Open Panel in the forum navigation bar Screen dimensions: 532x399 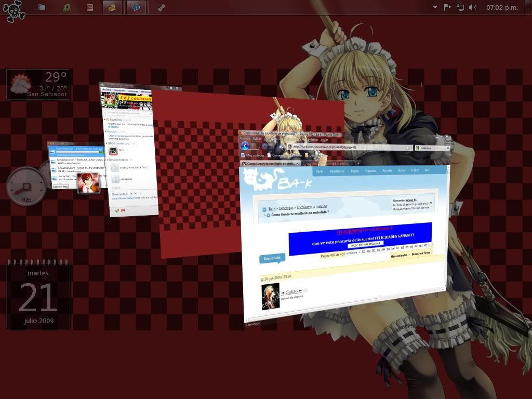pyautogui.click(x=320, y=171)
